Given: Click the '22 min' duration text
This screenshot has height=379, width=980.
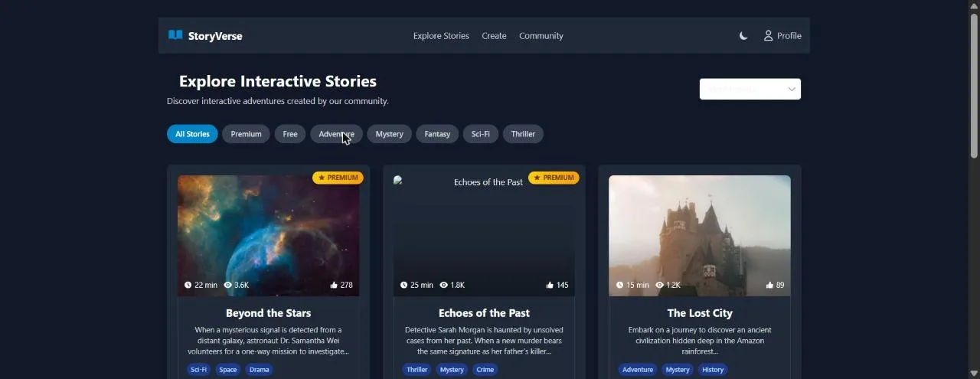Looking at the screenshot, I should pos(206,285).
